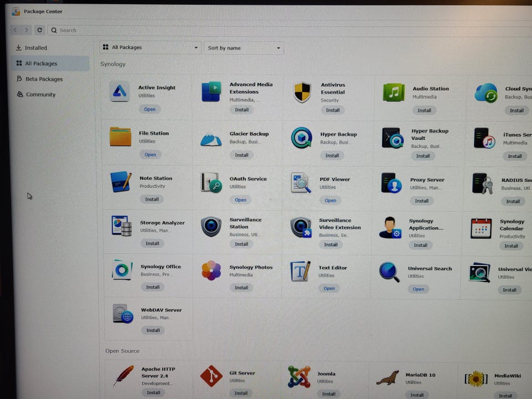Click the Note Station icon

click(x=120, y=182)
